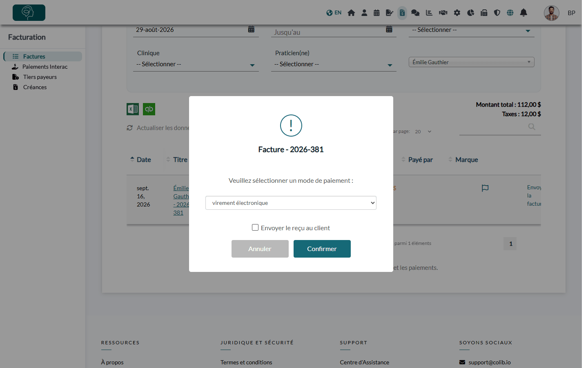This screenshot has width=588, height=368.
Task: Open settings gear icon
Action: [x=457, y=13]
